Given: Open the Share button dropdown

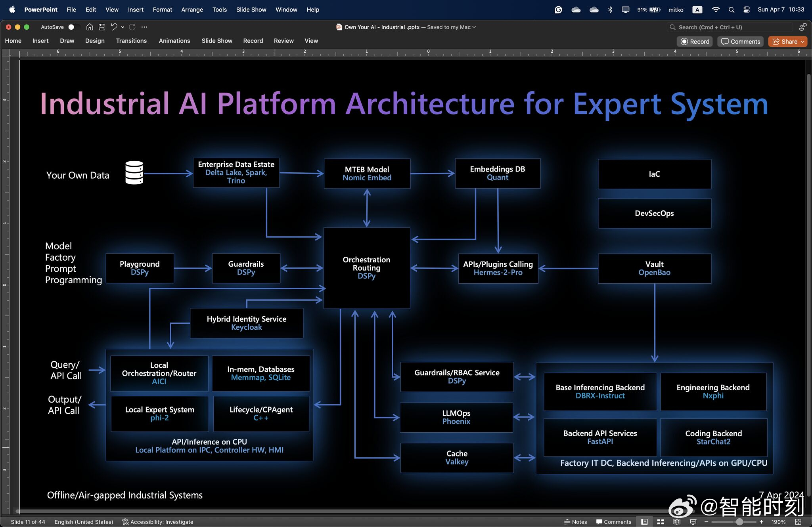Looking at the screenshot, I should coord(802,42).
